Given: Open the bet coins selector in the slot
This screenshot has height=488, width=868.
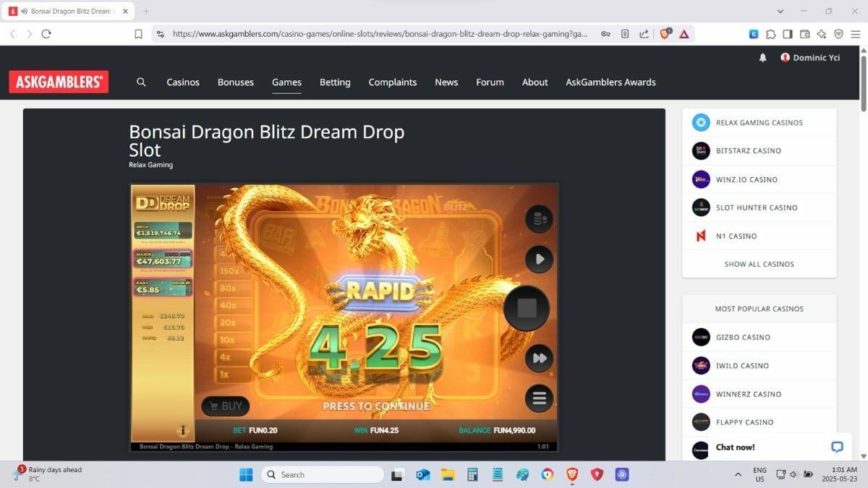Looking at the screenshot, I should click(539, 219).
